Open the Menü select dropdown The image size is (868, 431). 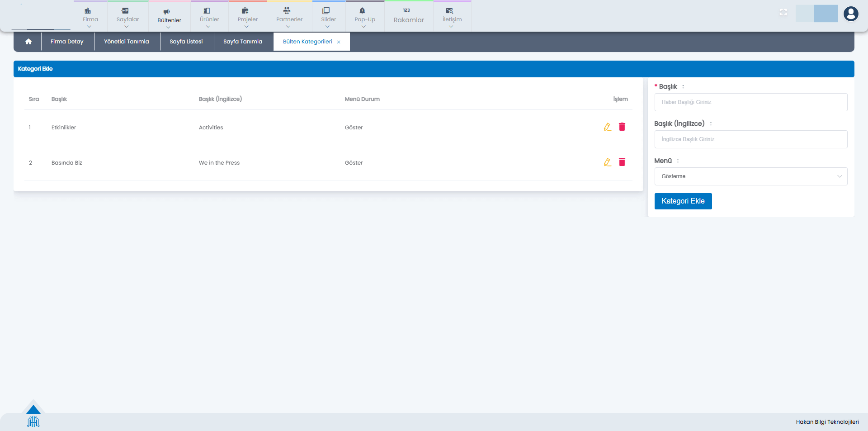pos(750,176)
